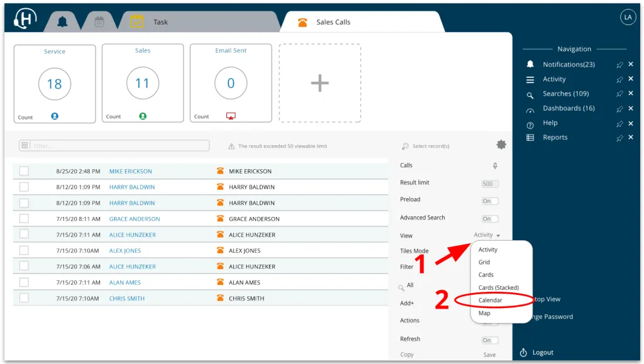The height and width of the screenshot is (364, 644).
Task: Choose Activity from View menu
Action: click(488, 250)
